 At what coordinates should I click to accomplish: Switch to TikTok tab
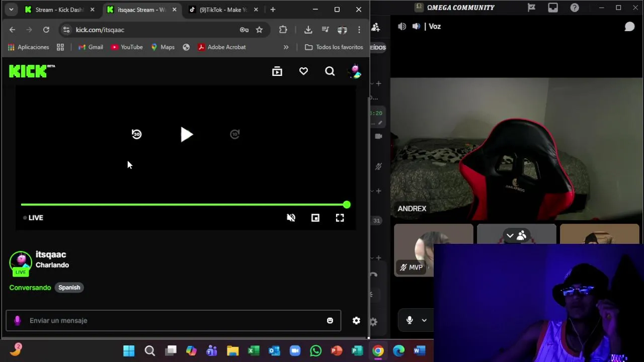(223, 10)
